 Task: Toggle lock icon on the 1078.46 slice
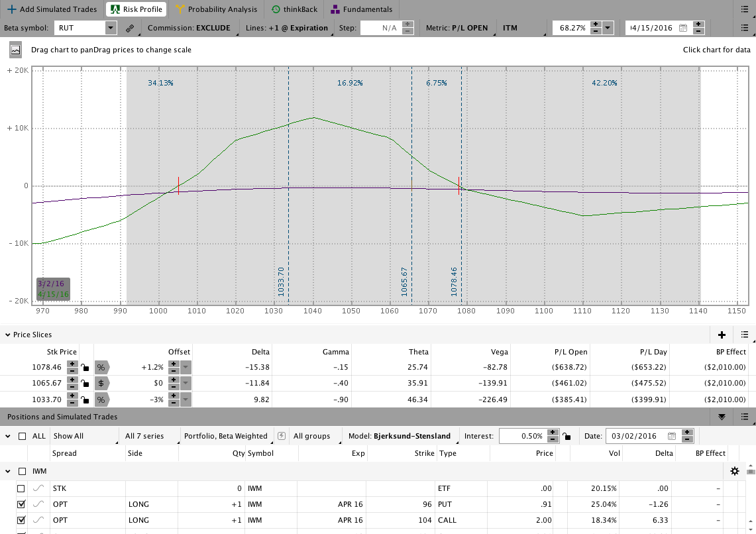[85, 367]
